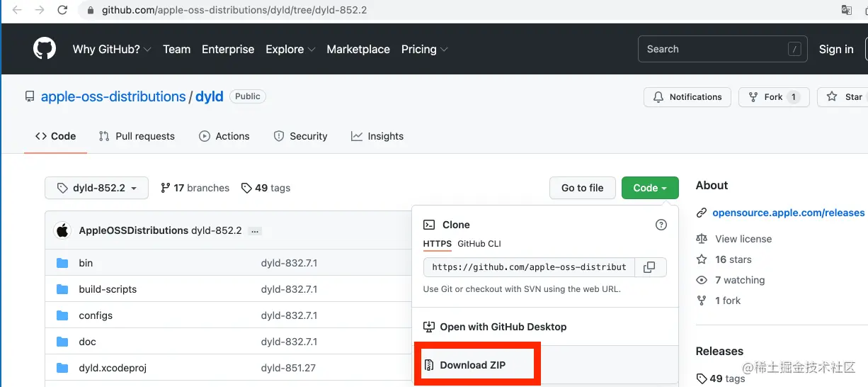
Task: Go back with browser back arrow
Action: click(17, 11)
